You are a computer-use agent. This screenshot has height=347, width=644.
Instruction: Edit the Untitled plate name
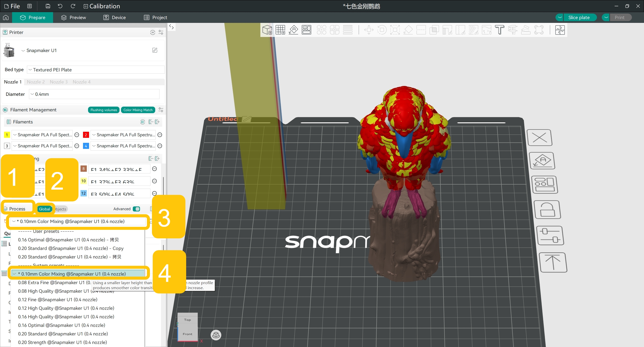(x=247, y=119)
